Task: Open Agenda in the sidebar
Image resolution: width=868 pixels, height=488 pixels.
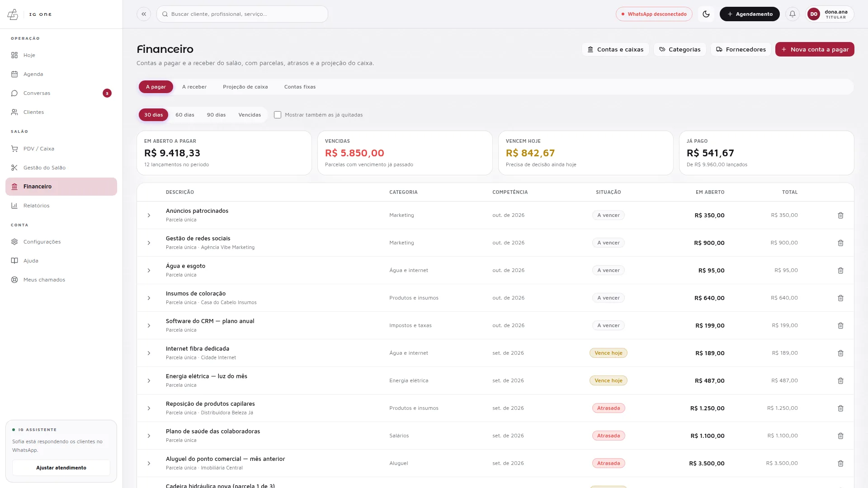Action: 61,74
